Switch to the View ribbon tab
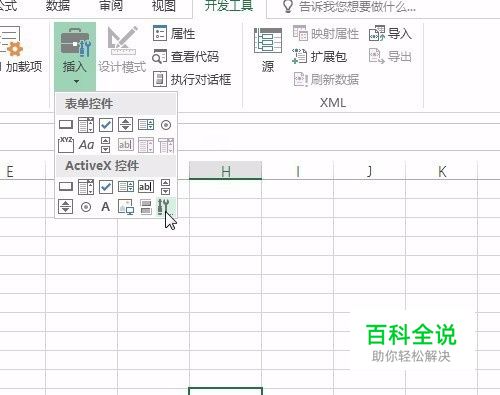 tap(164, 5)
